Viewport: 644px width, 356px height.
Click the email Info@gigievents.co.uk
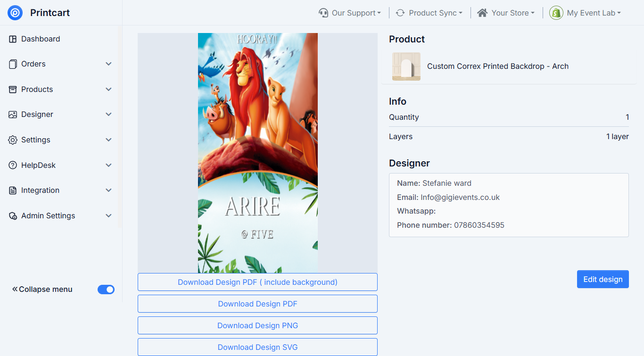460,198
